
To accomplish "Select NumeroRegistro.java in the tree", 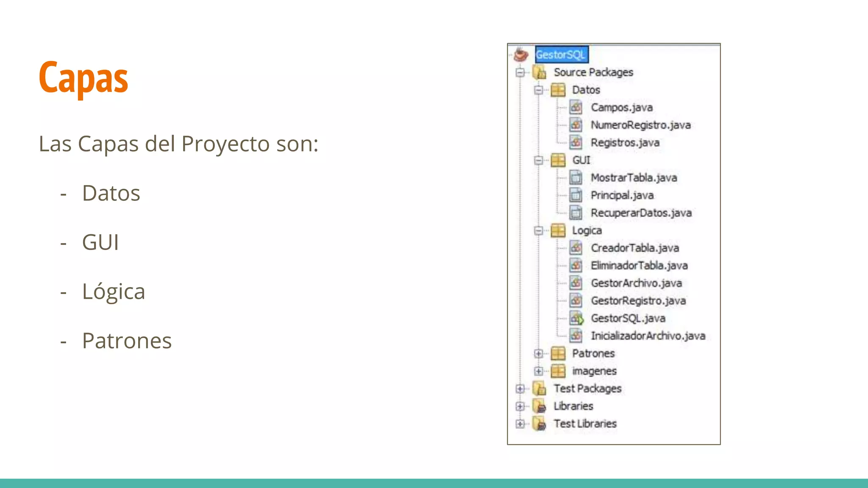I will tap(641, 125).
